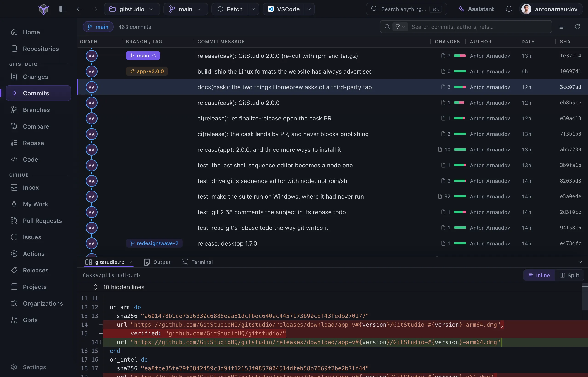
Task: Open the Compare view
Action: coord(38,126)
